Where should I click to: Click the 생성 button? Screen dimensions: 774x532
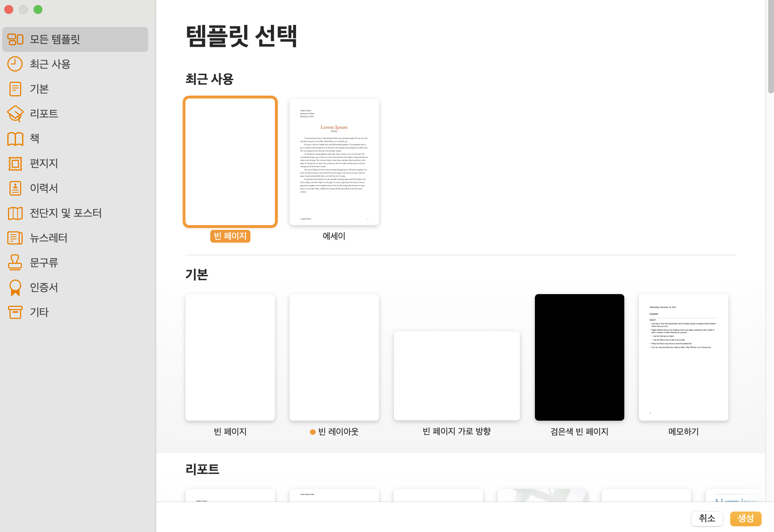pyautogui.click(x=746, y=518)
